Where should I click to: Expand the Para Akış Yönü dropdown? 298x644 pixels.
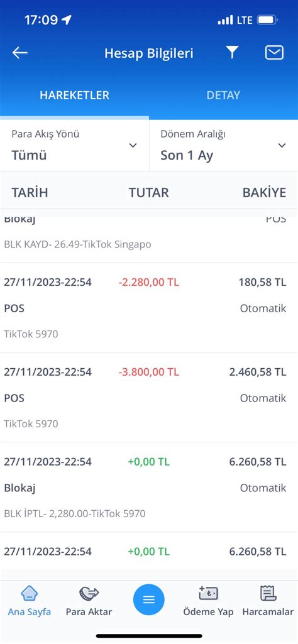click(74, 145)
